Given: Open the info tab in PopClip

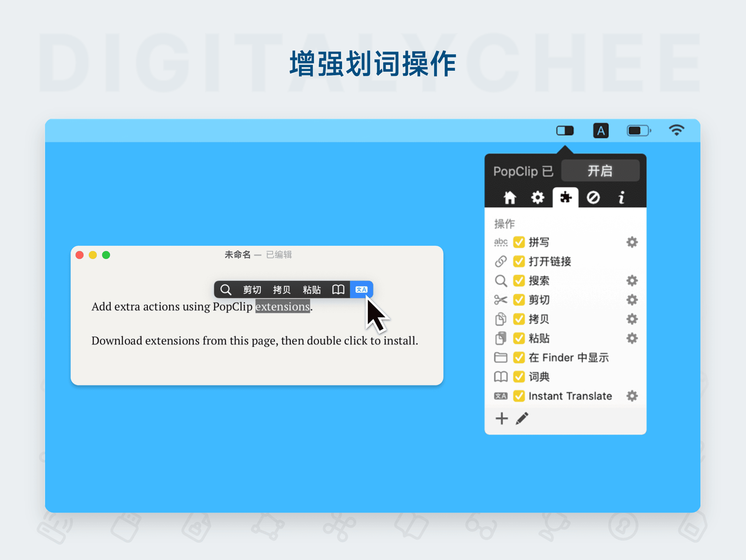Looking at the screenshot, I should point(621,197).
